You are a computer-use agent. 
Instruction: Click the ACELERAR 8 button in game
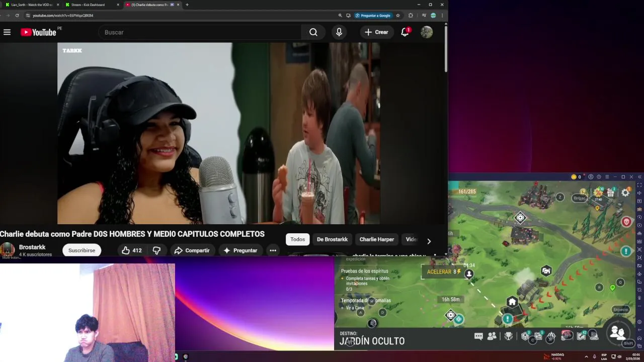pos(444,272)
